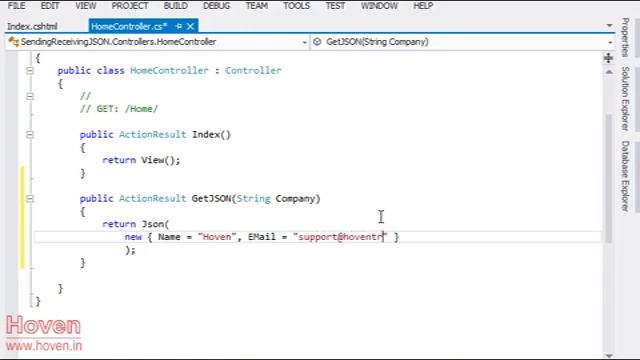
Task: Click the scroll down arrow of editor
Action: coord(609,356)
